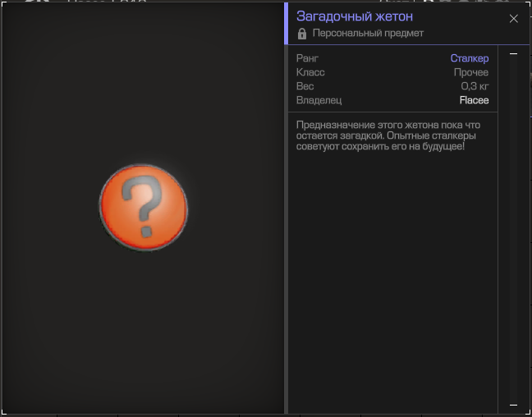Click the top dash of the scrollbar
The height and width of the screenshot is (417, 532).
click(x=513, y=54)
